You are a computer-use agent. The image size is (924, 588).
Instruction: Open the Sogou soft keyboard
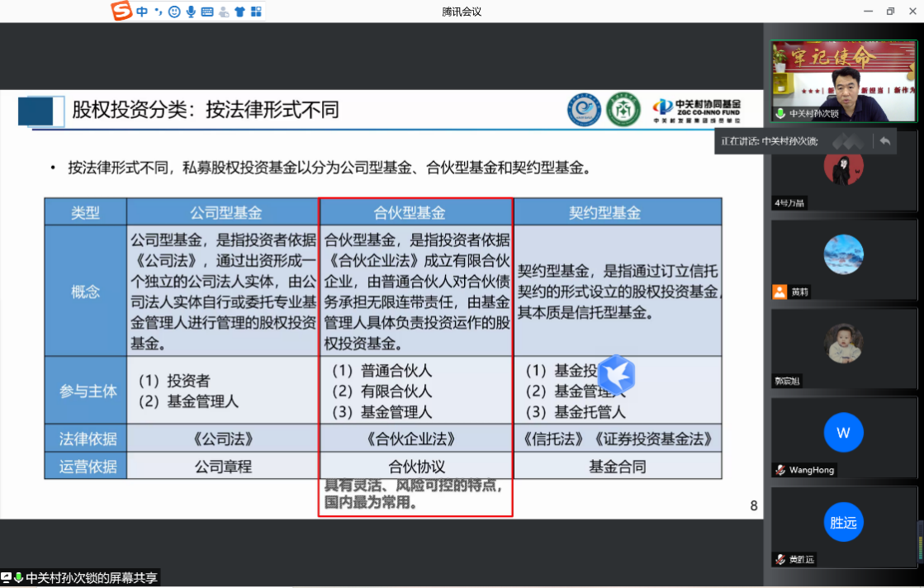(206, 12)
